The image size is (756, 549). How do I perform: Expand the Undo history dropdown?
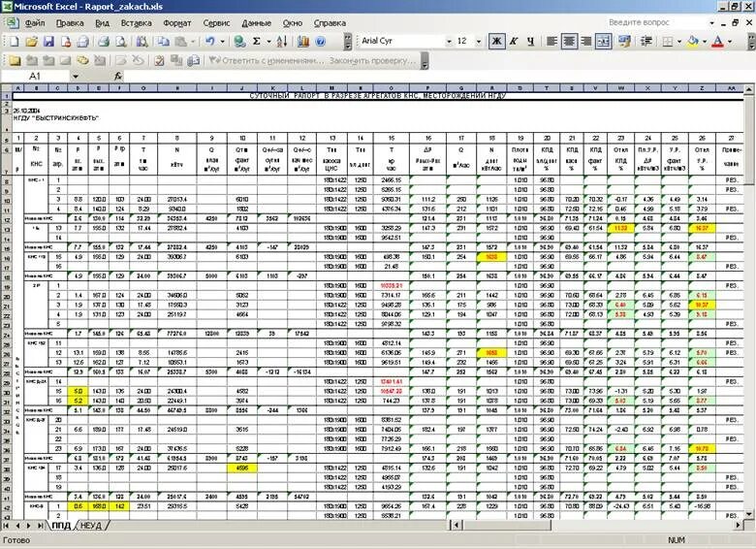(x=222, y=42)
